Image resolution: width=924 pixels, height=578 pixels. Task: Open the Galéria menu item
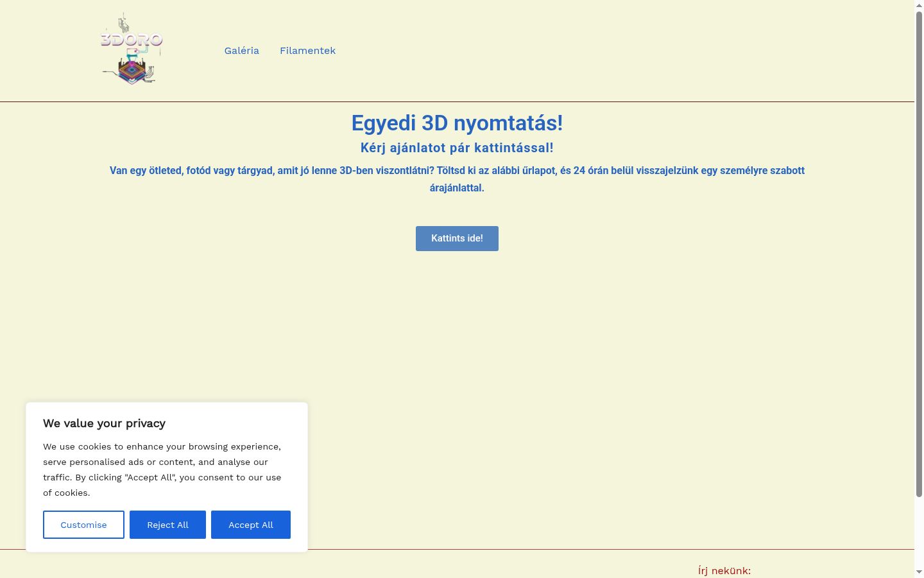pyautogui.click(x=242, y=51)
